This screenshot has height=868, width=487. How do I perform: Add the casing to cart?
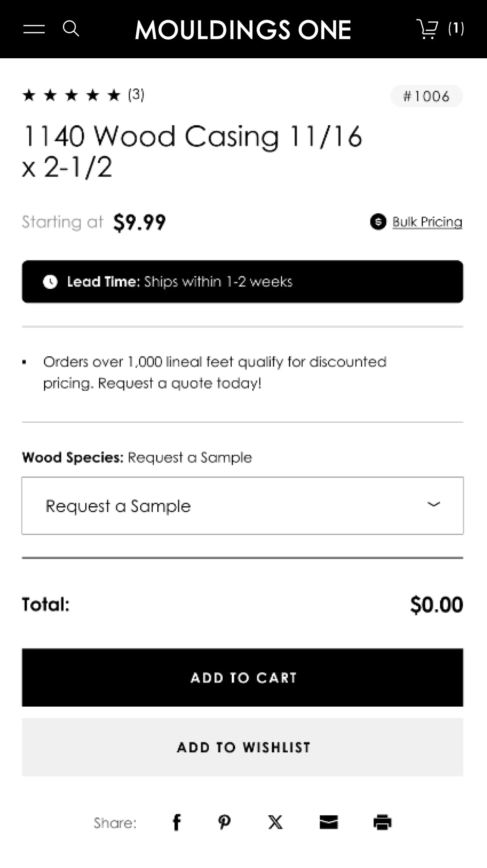pyautogui.click(x=242, y=677)
